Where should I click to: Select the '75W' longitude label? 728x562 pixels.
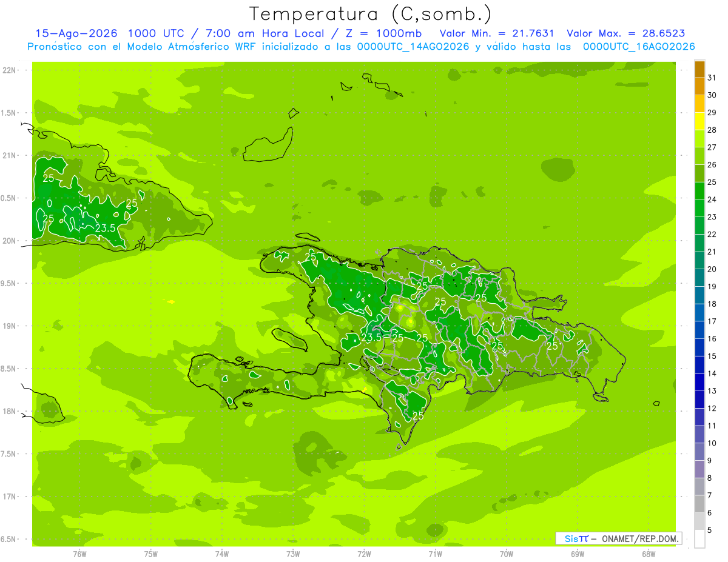[x=151, y=554]
